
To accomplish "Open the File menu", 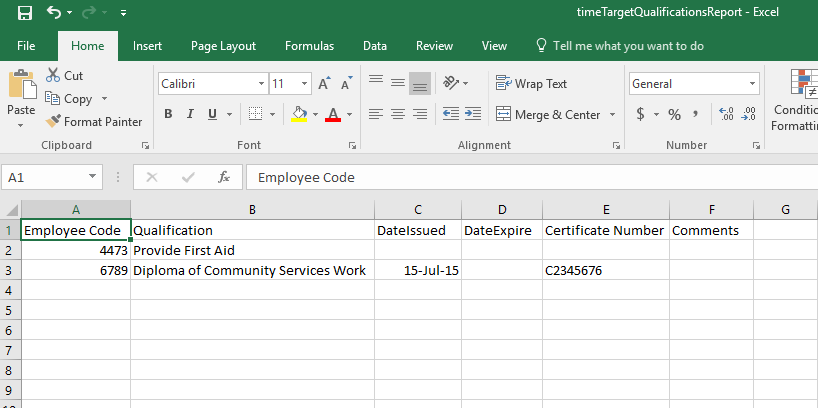I will (26, 46).
